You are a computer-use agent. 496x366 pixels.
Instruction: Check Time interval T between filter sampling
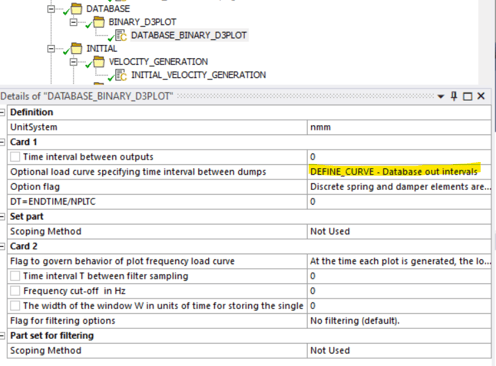tap(15, 276)
